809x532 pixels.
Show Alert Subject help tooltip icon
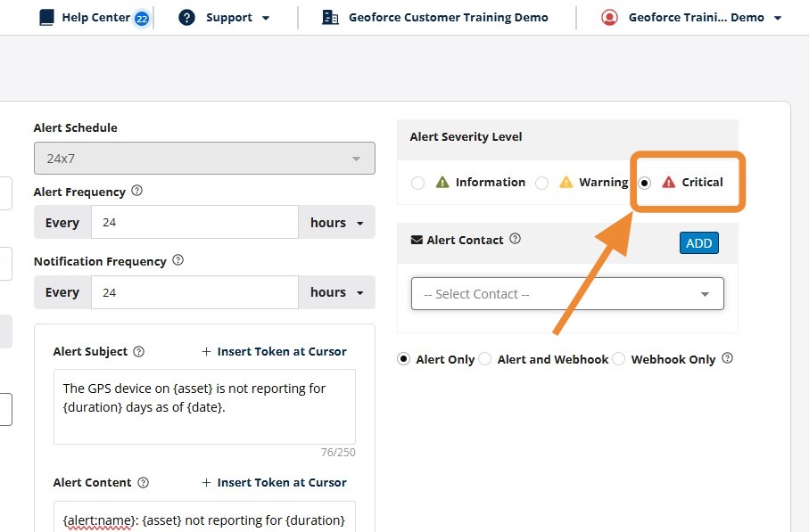coord(139,352)
